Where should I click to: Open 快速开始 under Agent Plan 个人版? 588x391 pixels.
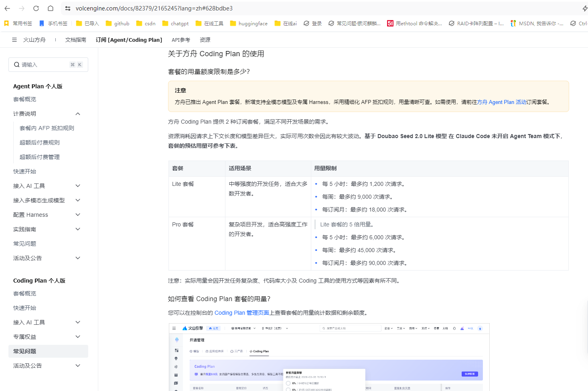pyautogui.click(x=24, y=171)
